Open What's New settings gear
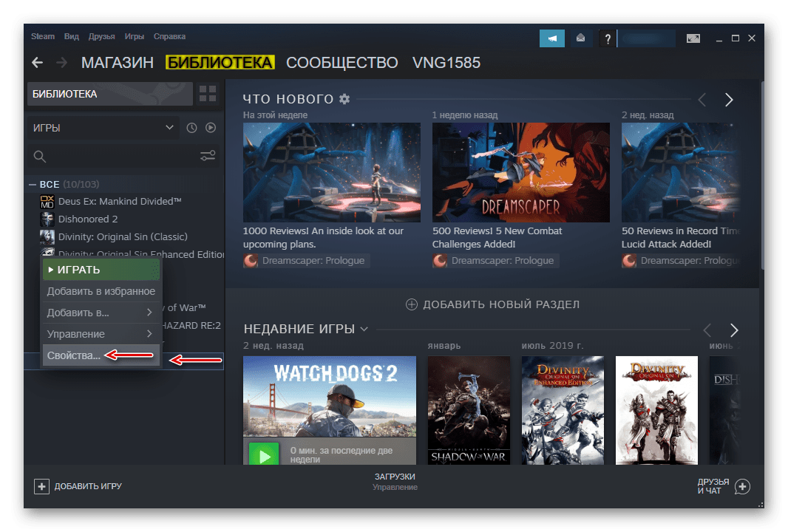This screenshot has height=532, width=788. [344, 99]
